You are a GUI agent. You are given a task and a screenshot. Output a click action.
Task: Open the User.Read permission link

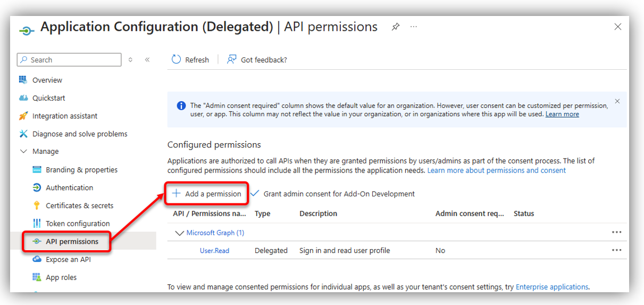click(214, 251)
